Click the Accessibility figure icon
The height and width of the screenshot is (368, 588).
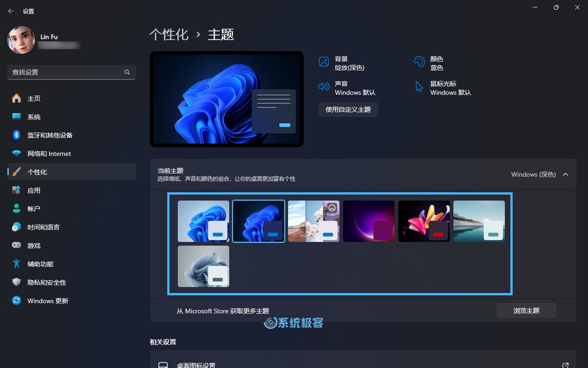click(17, 264)
